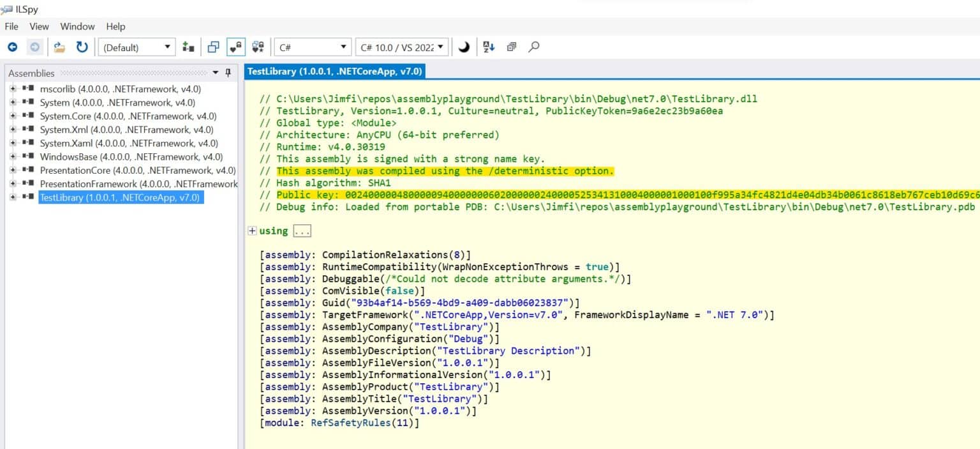Image resolution: width=980 pixels, height=449 pixels.
Task: Open search with the magnifier icon
Action: [x=534, y=47]
